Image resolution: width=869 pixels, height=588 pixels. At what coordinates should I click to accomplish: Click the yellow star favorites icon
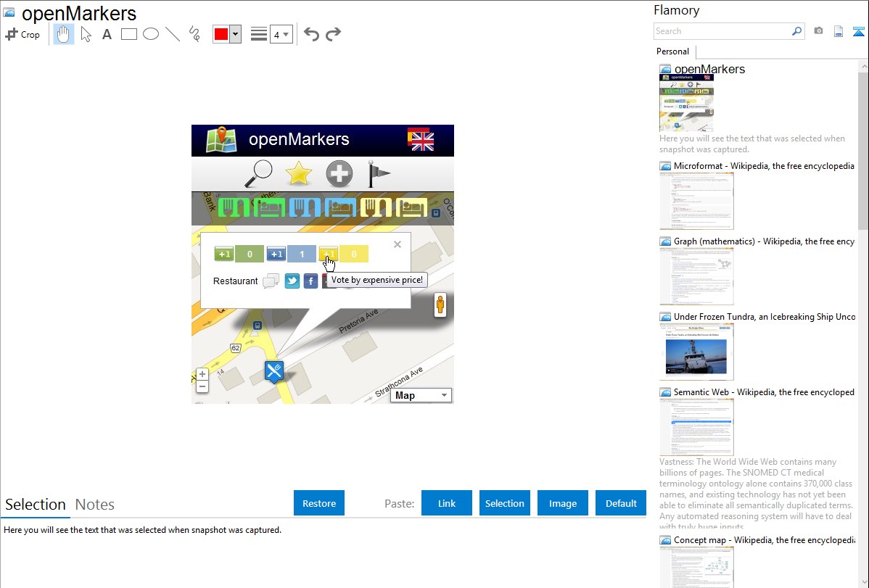298,174
